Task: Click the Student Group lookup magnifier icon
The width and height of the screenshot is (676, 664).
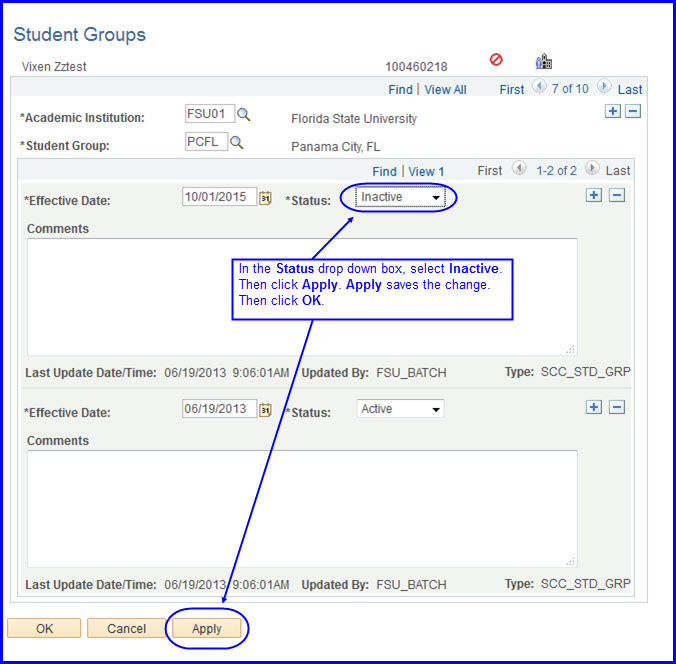Action: (237, 142)
